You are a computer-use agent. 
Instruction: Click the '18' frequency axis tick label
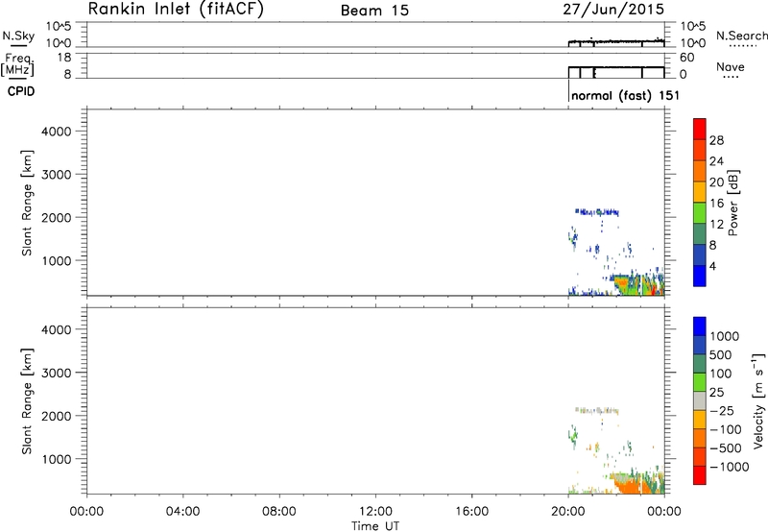point(64,58)
